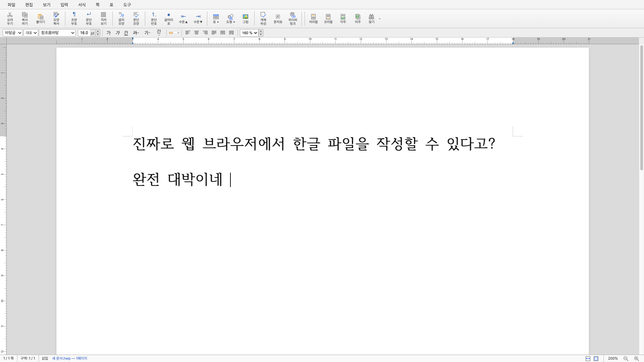This screenshot has width=644, height=362.
Task: Open the 함초롬바탕 font dropdown
Action: point(57,33)
